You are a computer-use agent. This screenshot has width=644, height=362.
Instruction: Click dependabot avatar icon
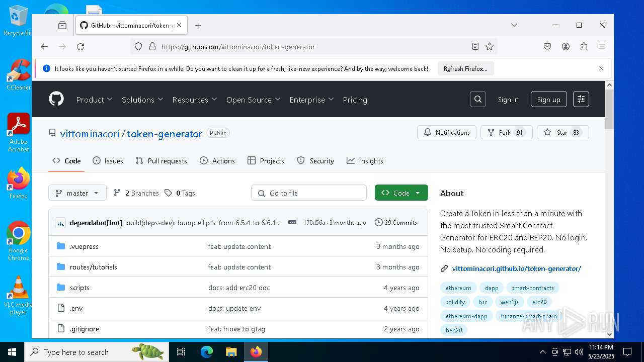click(60, 223)
